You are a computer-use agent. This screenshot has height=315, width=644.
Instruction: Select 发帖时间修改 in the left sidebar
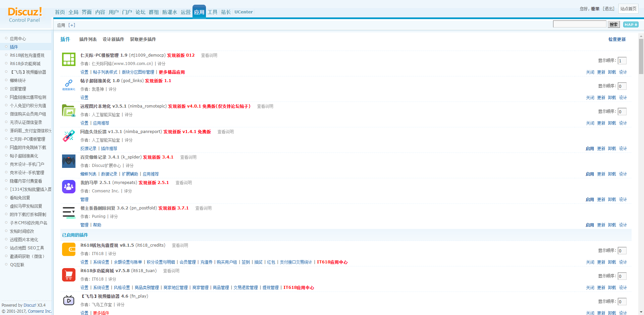click(22, 231)
